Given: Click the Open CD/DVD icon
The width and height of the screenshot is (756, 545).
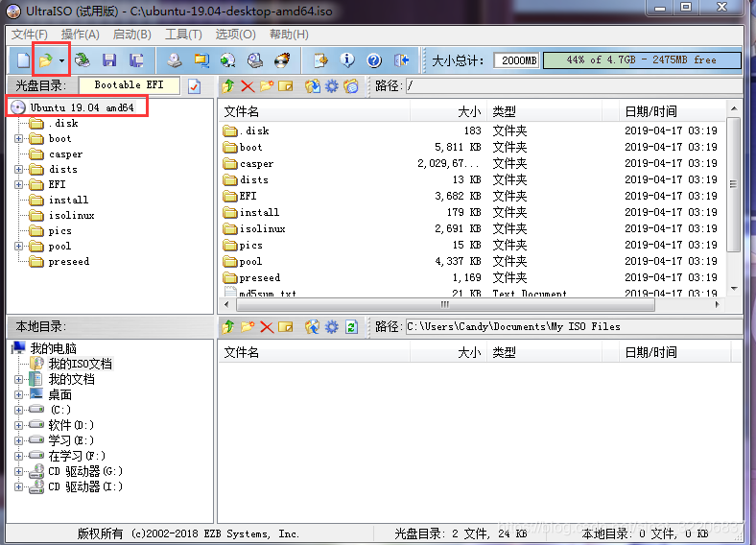Looking at the screenshot, I should click(83, 60).
